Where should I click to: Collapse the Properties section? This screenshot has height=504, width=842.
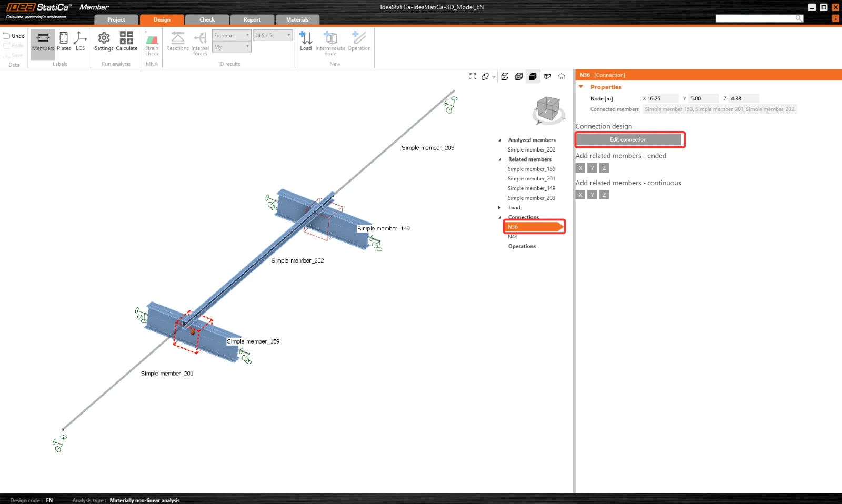(581, 87)
